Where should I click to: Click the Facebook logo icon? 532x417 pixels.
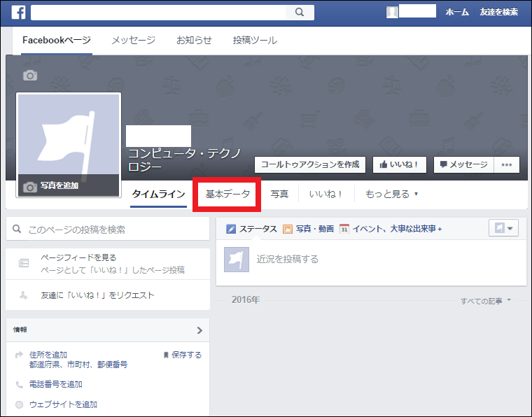click(x=18, y=12)
